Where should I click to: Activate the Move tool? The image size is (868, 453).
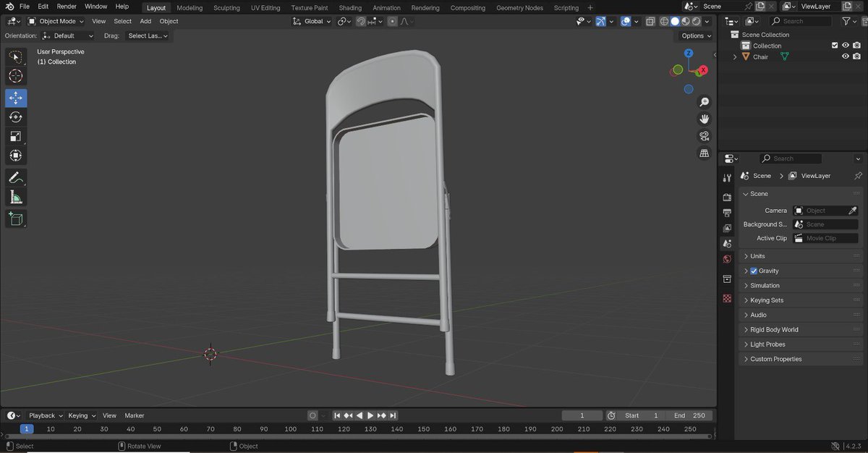coord(16,98)
